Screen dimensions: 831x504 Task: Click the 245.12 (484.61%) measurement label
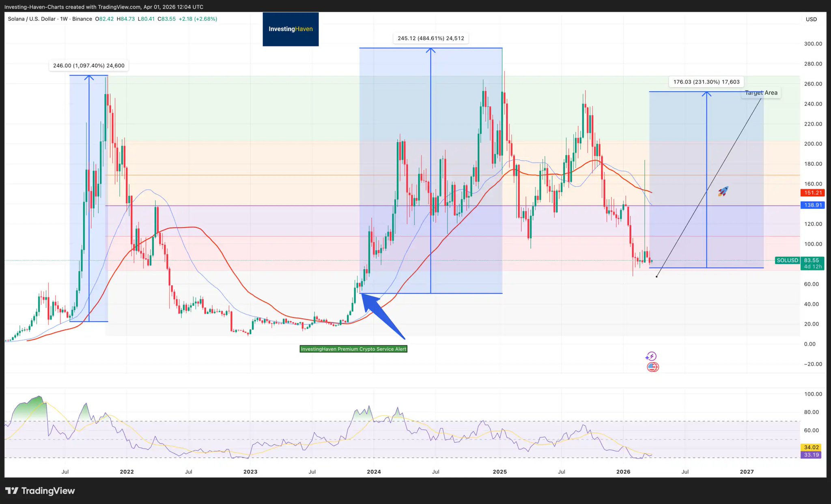pyautogui.click(x=431, y=39)
